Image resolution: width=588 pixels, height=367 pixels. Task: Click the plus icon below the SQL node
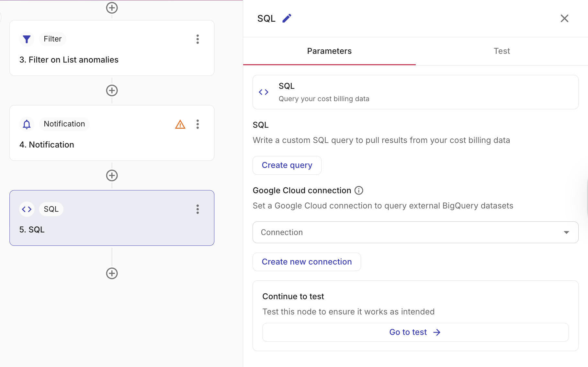[112, 273]
